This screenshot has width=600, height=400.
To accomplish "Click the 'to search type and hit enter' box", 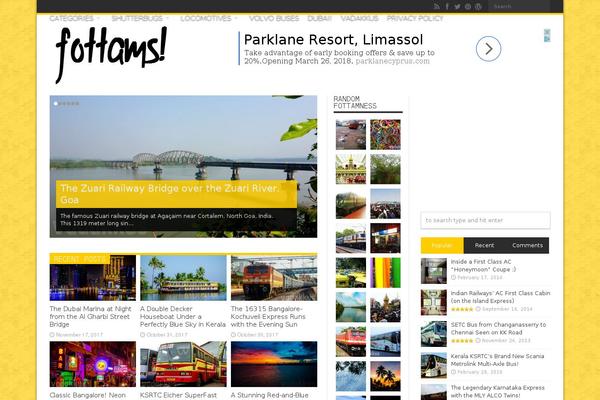I will (x=485, y=220).
